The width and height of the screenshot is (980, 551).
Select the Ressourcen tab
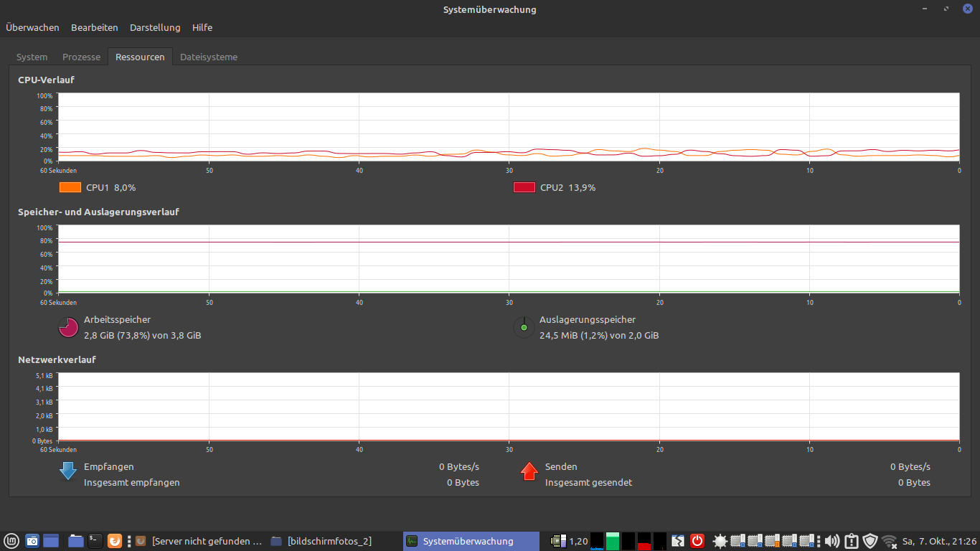click(140, 57)
